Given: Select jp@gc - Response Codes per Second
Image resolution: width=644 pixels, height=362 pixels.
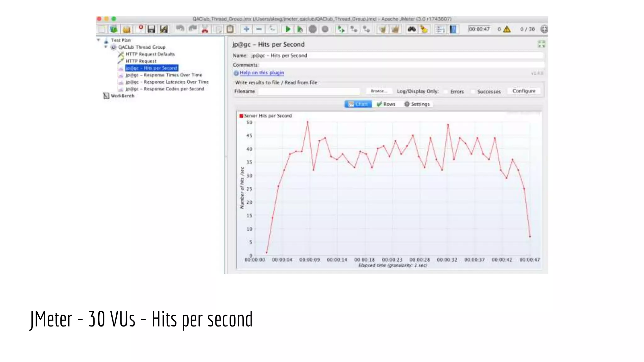Looking at the screenshot, I should pos(165,89).
